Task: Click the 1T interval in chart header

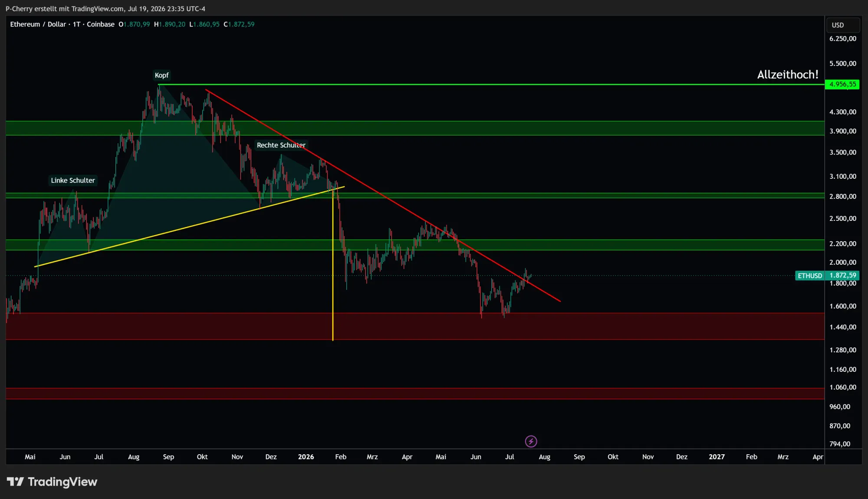Action: tap(76, 24)
